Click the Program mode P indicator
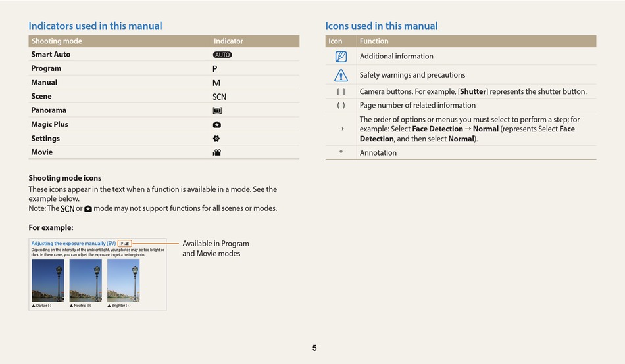The image size is (625, 364). coord(215,69)
